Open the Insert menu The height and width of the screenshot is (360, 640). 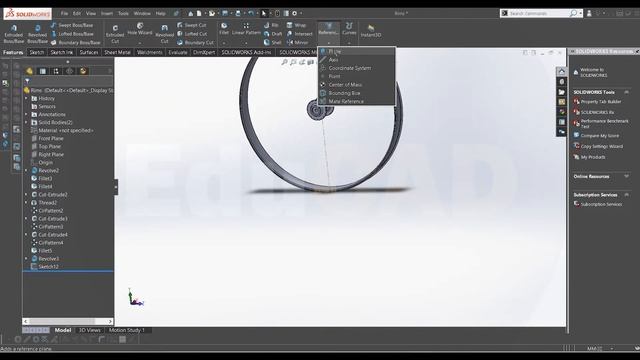point(107,13)
